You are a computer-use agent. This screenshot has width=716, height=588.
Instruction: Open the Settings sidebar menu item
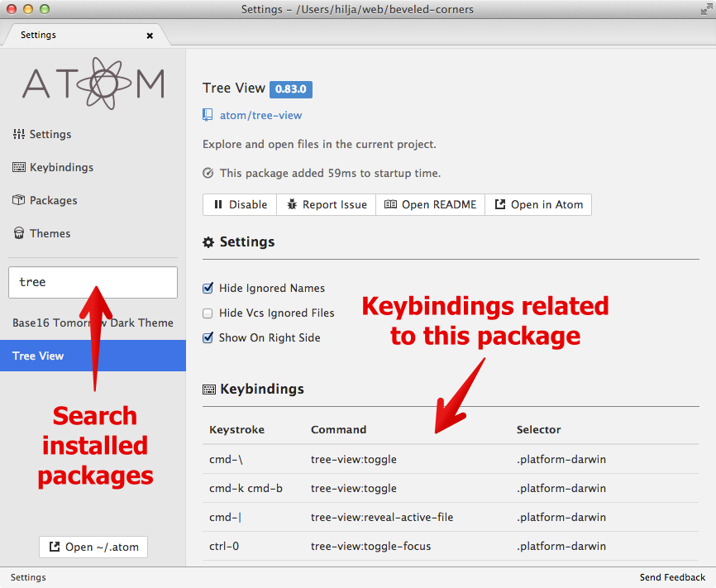point(42,134)
